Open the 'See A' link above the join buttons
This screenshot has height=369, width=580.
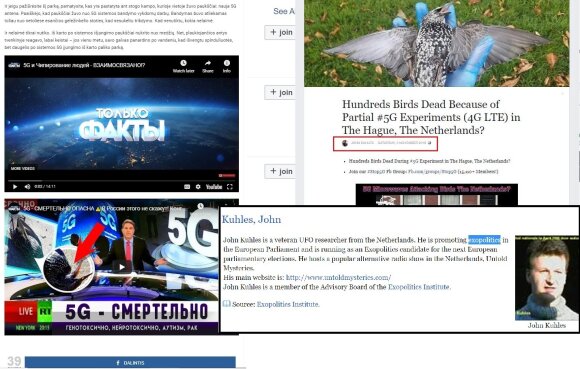tap(284, 11)
